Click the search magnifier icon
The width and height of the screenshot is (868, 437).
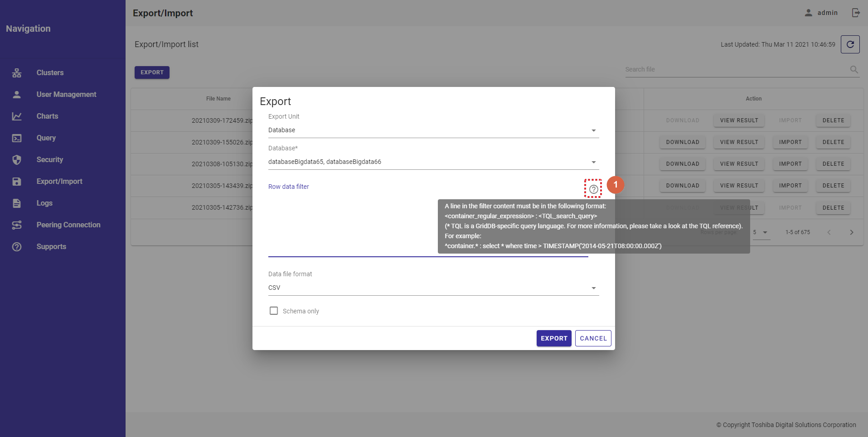(x=854, y=69)
